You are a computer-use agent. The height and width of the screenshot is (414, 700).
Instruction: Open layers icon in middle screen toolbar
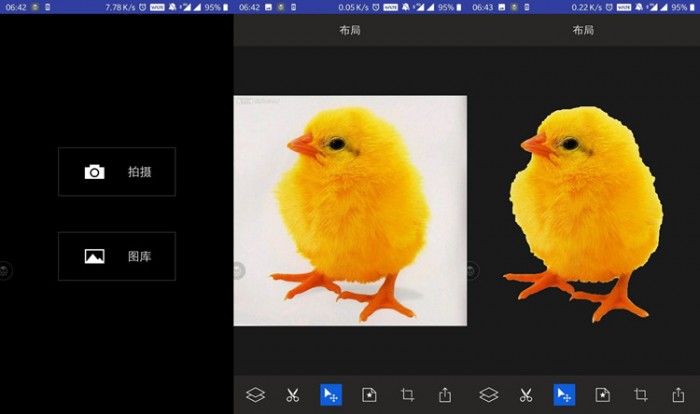[255, 395]
